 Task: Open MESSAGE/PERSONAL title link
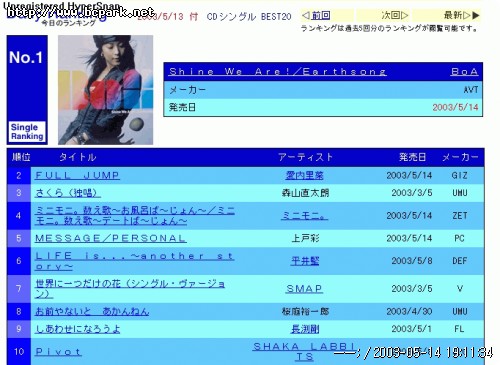[x=111, y=238]
